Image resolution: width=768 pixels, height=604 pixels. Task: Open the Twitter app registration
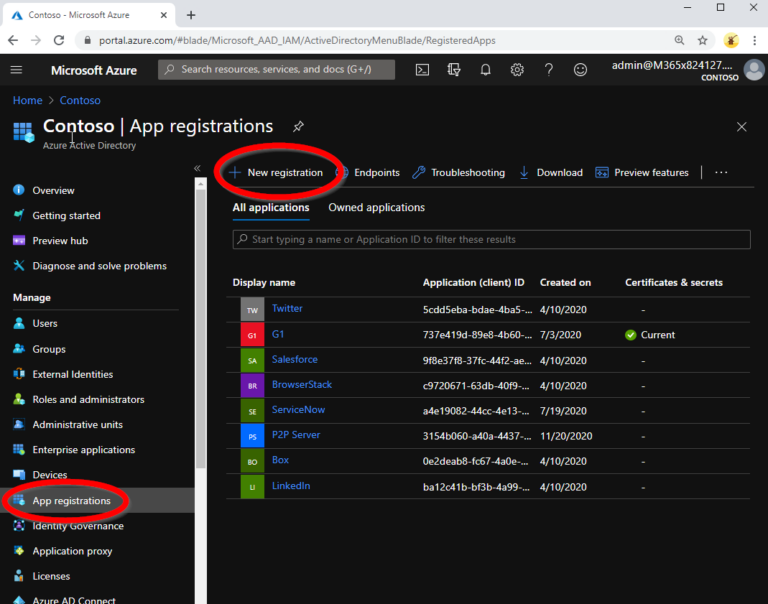click(287, 309)
